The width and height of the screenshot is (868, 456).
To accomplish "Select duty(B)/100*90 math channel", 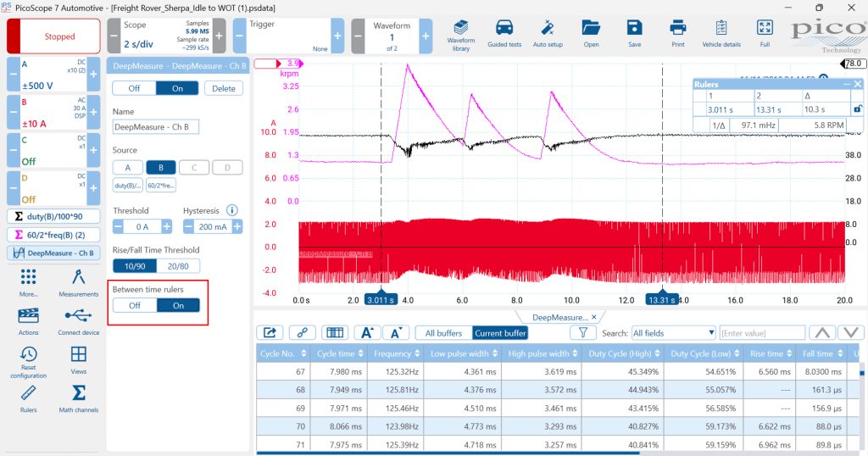I will (x=53, y=216).
